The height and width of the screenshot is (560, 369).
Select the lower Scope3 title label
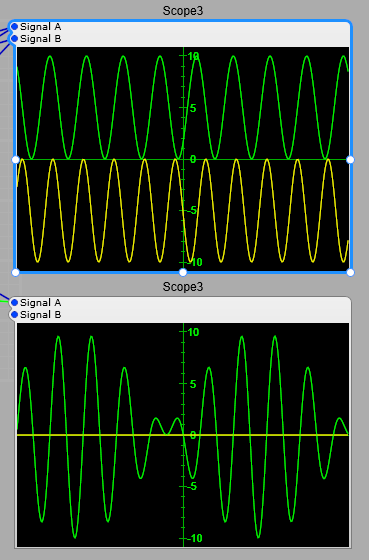(x=183, y=287)
